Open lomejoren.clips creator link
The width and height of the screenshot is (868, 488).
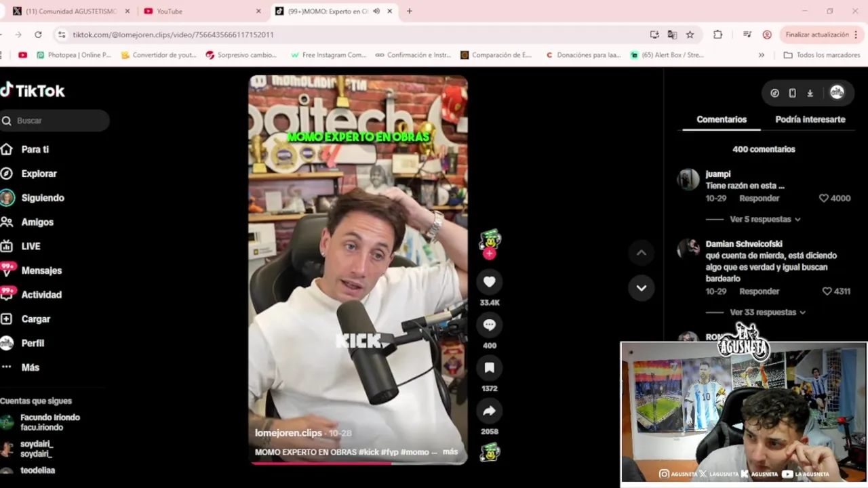(288, 433)
